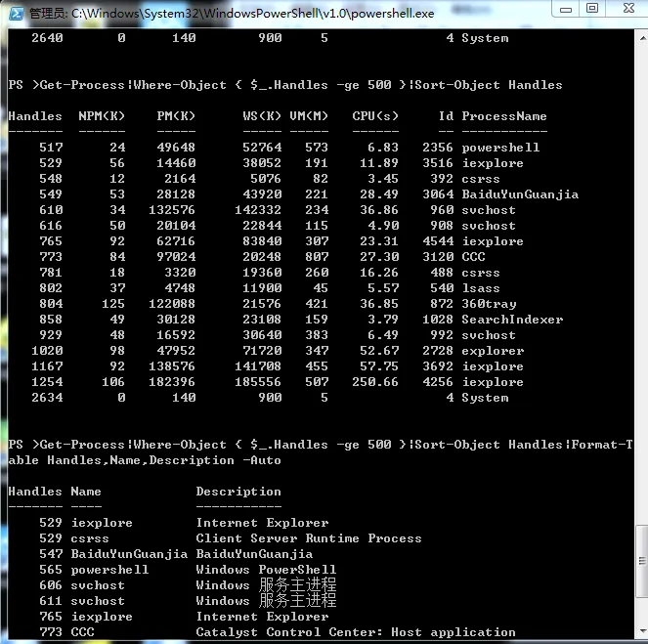Image resolution: width=648 pixels, height=644 pixels.
Task: Click the CPU(s) column header
Action: click(375, 116)
